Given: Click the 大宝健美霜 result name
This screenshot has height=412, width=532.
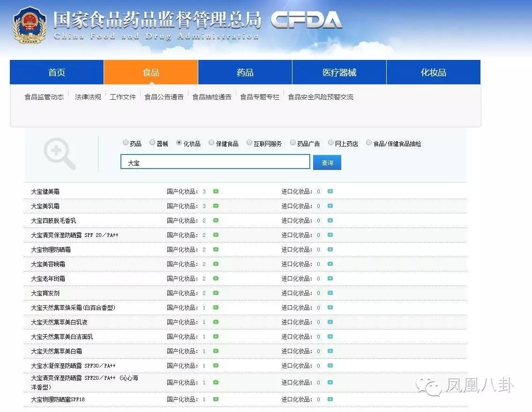Looking at the screenshot, I should click(x=45, y=191).
